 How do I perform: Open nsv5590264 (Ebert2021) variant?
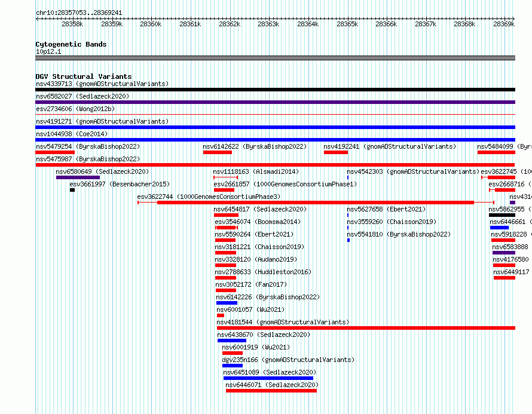[x=254, y=234]
